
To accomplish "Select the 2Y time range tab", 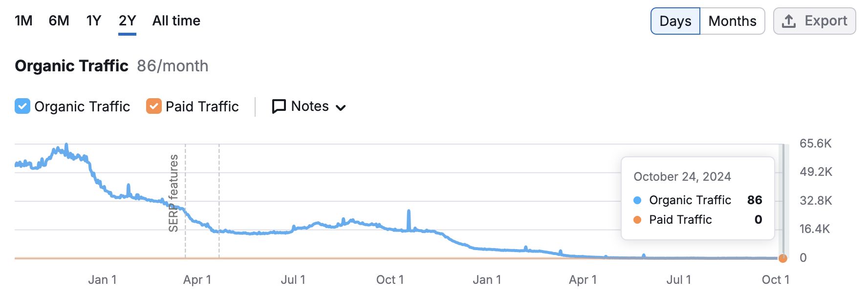I will coord(127,21).
